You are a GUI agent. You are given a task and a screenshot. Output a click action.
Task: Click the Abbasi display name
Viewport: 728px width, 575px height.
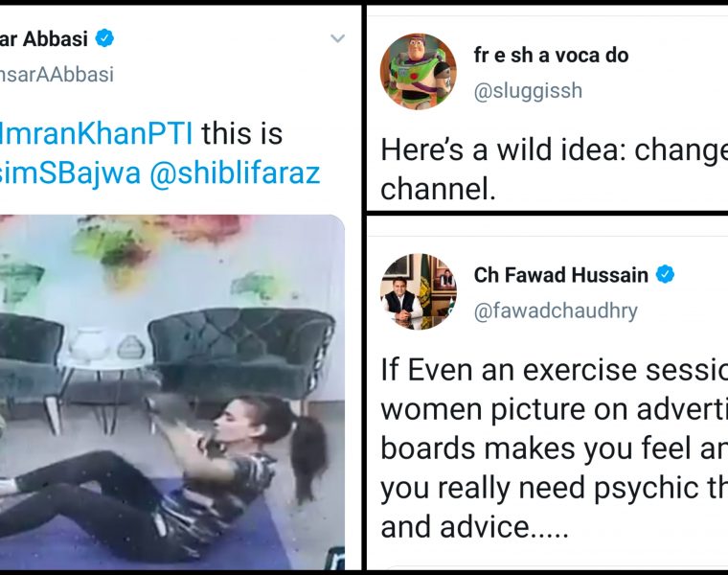[44, 38]
